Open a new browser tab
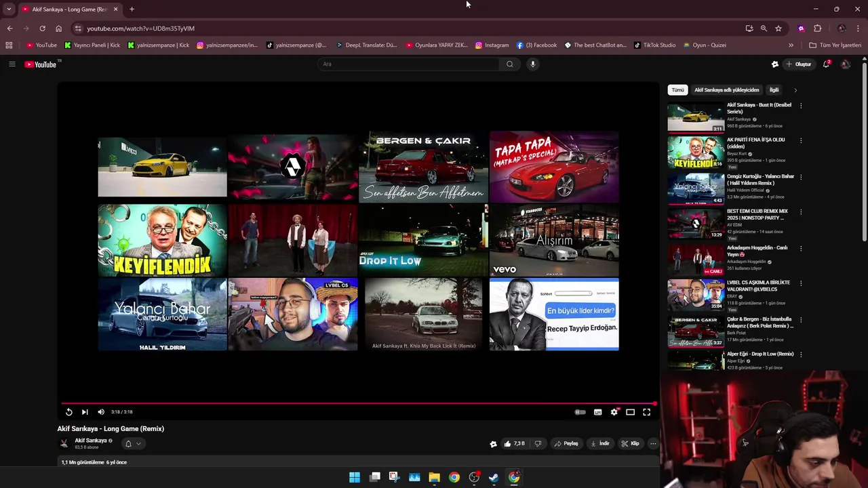This screenshot has width=868, height=488. coord(132,9)
